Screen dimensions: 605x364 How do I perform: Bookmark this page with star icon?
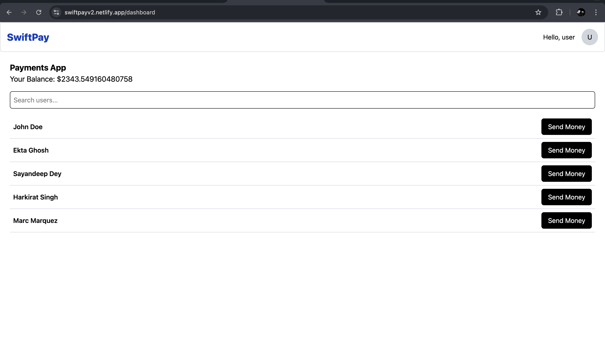point(538,12)
